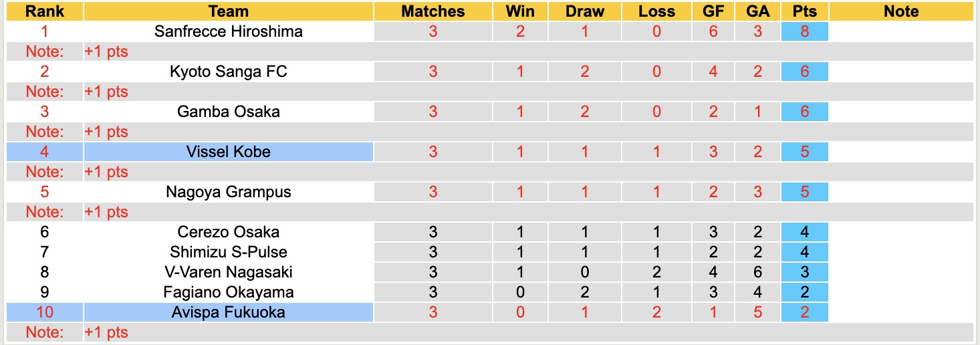Click Avispa Fukuoka's highlighted rank 10 cell
This screenshot has width=980, height=345.
pos(44,312)
